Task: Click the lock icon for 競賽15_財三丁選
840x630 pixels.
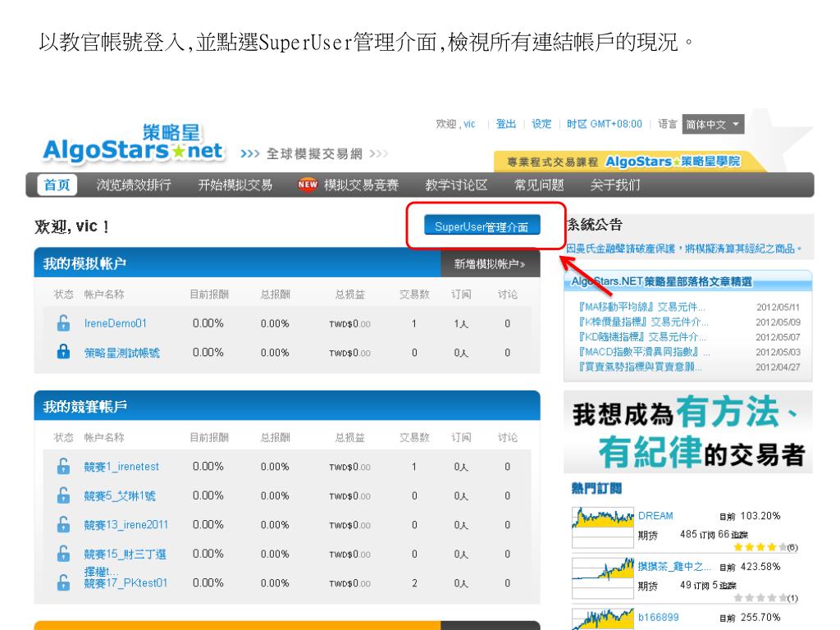Action: pyautogui.click(x=63, y=554)
